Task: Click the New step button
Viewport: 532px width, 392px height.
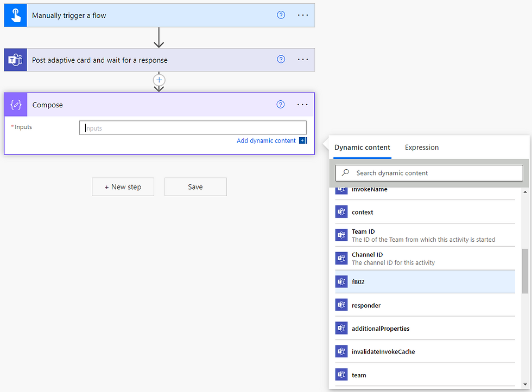Action: (x=123, y=187)
